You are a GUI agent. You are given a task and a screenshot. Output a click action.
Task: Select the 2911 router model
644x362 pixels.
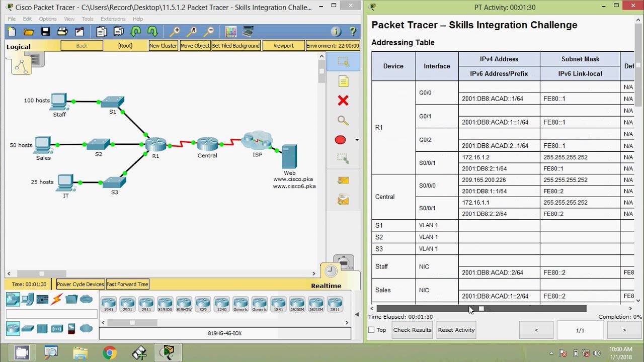pyautogui.click(x=146, y=304)
